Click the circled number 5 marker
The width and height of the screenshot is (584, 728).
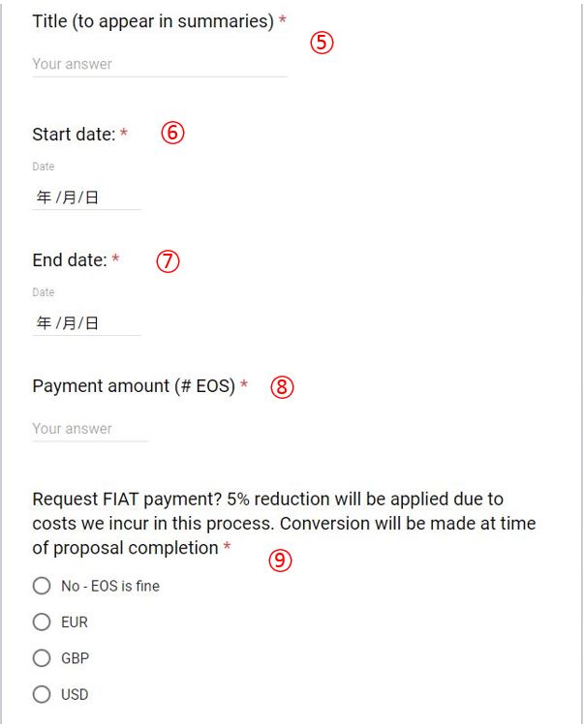(x=321, y=44)
